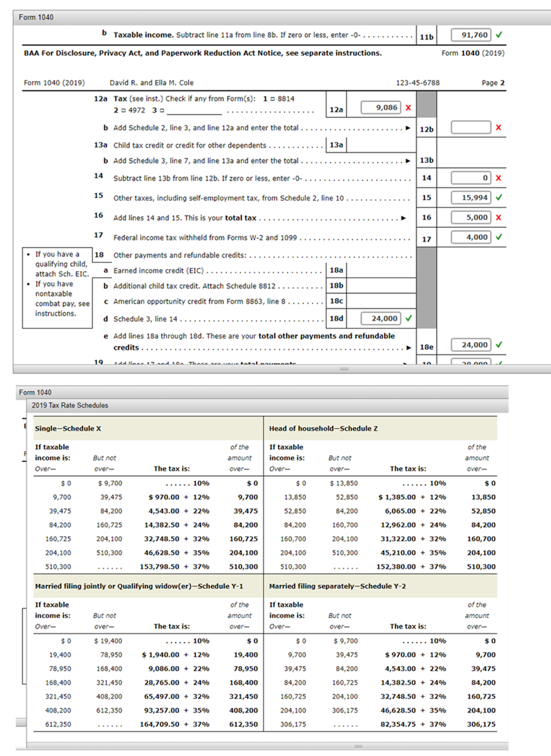Click the red X next to empty line 12b field
This screenshot has height=756, width=551.
tap(499, 127)
